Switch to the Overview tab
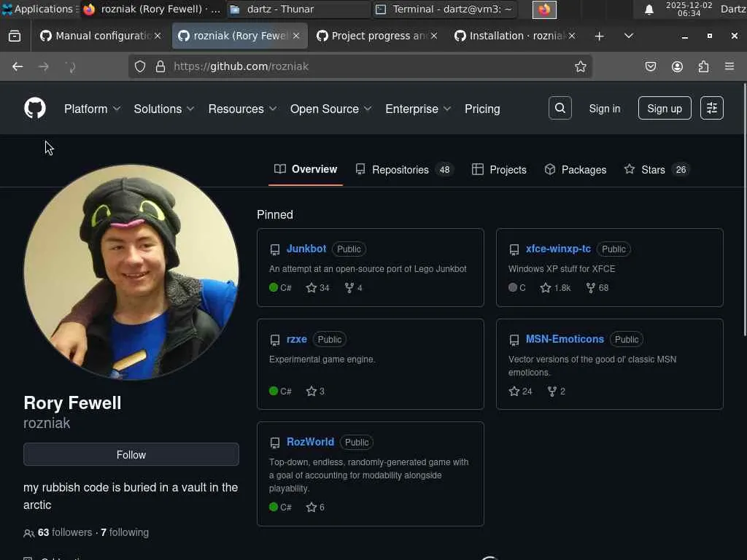The image size is (747, 560). (306, 169)
